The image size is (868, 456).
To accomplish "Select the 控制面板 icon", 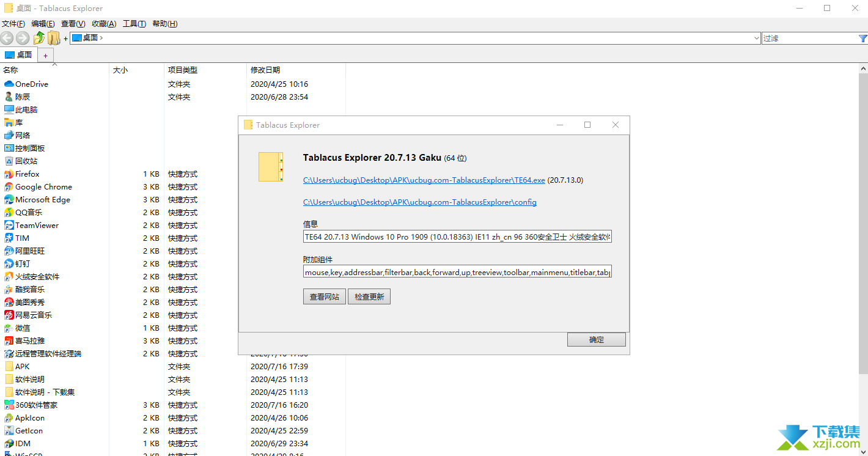I will (9, 148).
